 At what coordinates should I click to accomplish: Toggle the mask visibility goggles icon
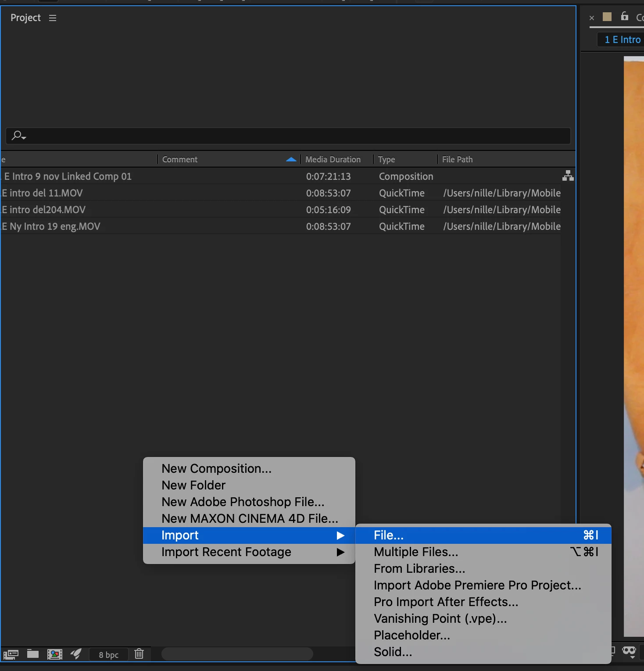(629, 651)
